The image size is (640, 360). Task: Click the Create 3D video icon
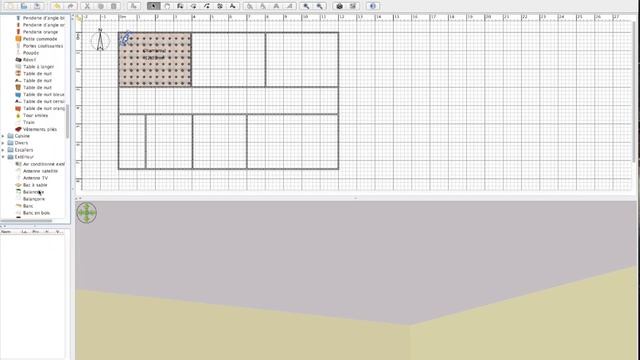(x=353, y=6)
